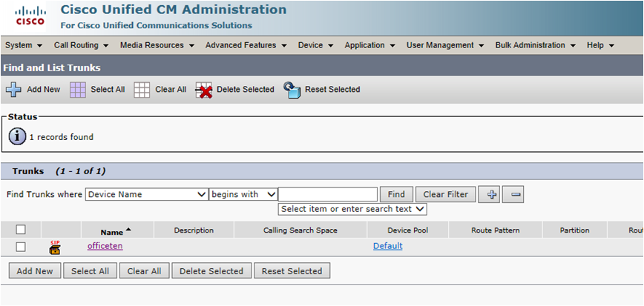Add a search filter row with plus button
The height and width of the screenshot is (306, 644).
pyautogui.click(x=489, y=194)
